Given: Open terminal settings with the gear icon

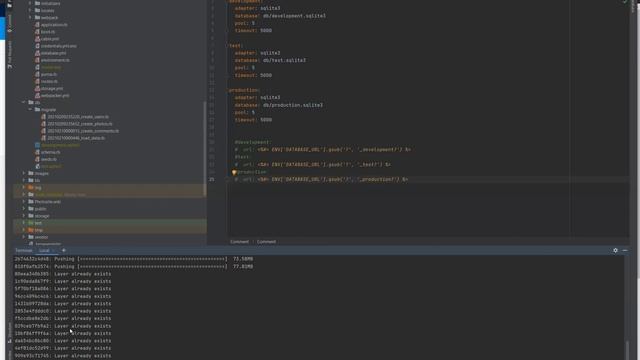Looking at the screenshot, I should coord(616,250).
